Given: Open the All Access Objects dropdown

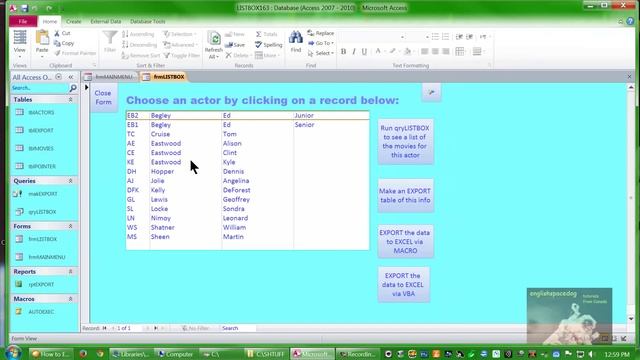Looking at the screenshot, I should coord(59,77).
